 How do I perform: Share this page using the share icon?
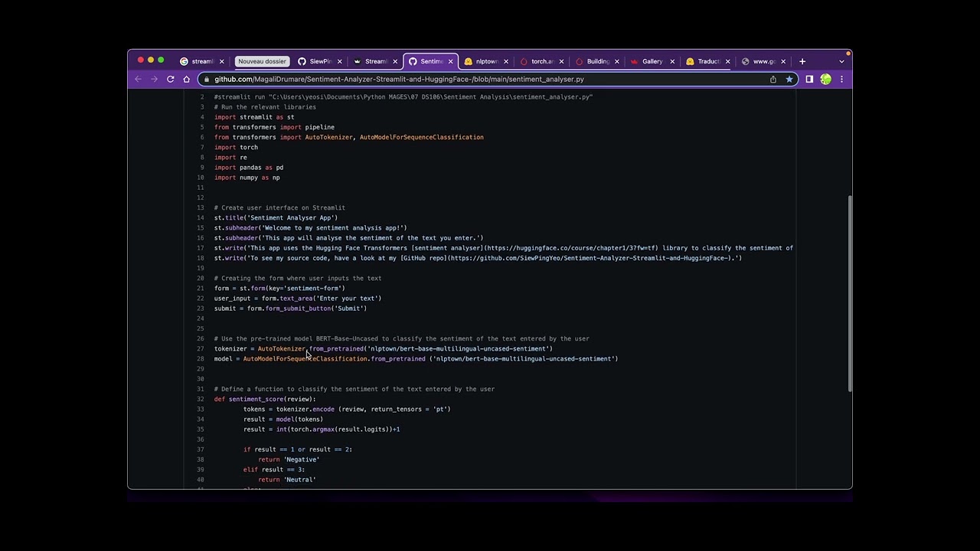[x=773, y=79]
